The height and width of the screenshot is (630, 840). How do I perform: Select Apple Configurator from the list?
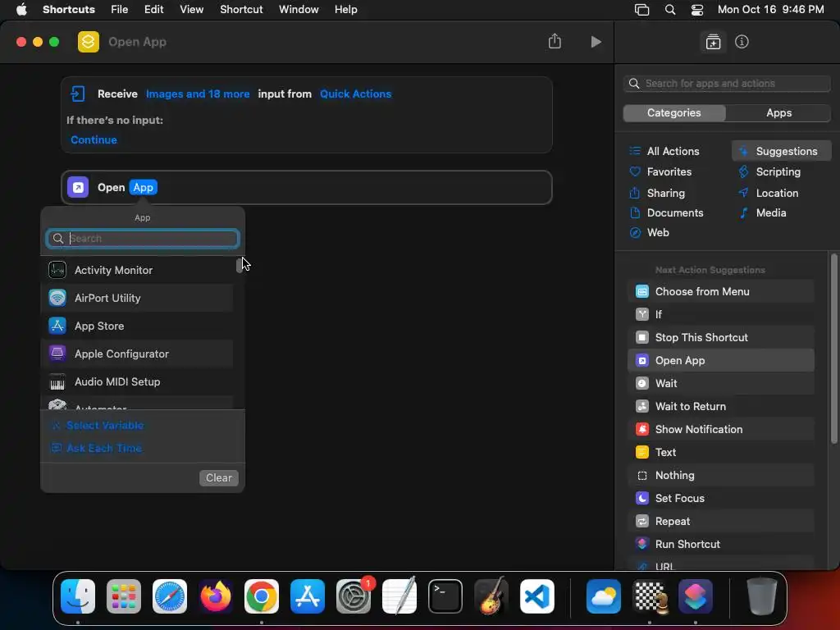137,354
